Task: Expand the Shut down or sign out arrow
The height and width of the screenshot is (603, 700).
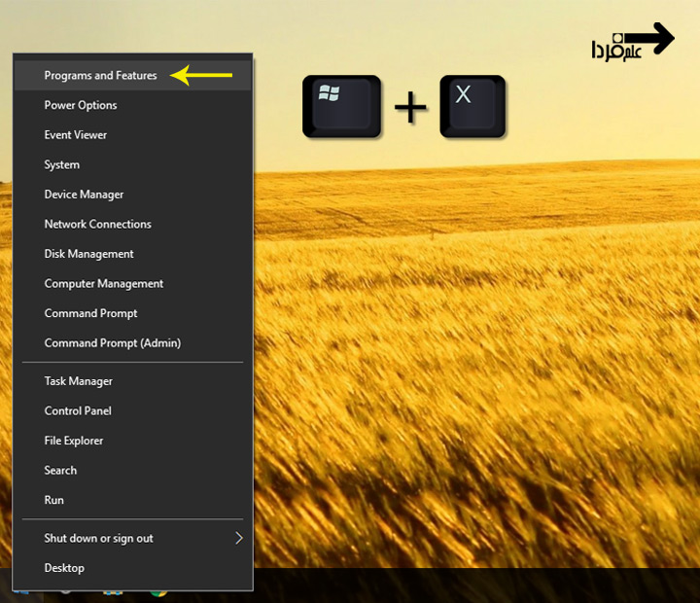Action: click(238, 538)
